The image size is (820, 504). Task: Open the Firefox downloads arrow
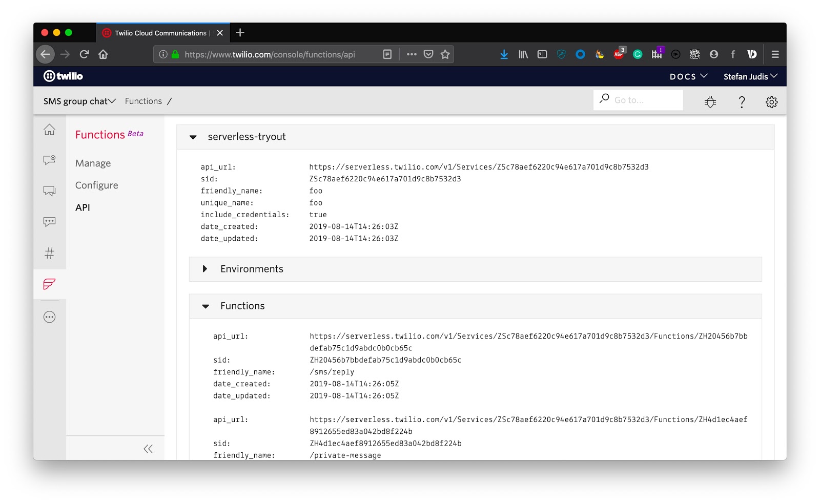pyautogui.click(x=504, y=54)
